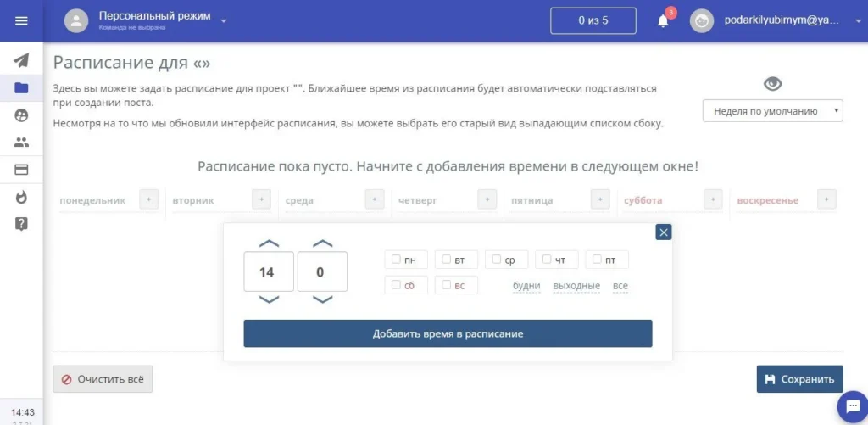Add time slot to среда
868x425 pixels.
click(x=375, y=199)
